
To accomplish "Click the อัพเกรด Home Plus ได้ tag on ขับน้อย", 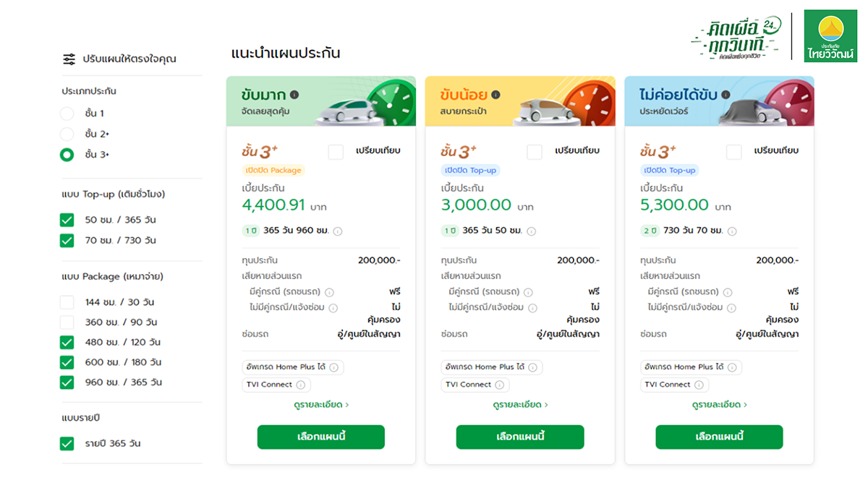I will click(x=485, y=367).
